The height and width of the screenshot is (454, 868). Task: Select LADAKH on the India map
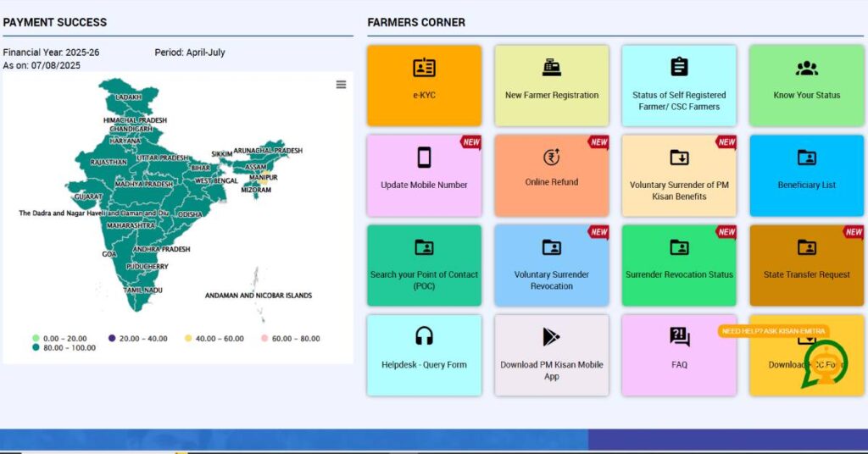coord(128,97)
